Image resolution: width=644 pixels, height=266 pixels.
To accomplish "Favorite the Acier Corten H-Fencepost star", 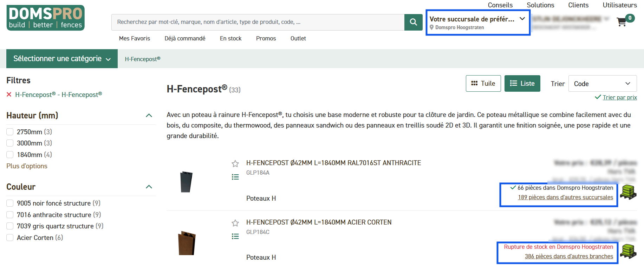I will 235,223.
